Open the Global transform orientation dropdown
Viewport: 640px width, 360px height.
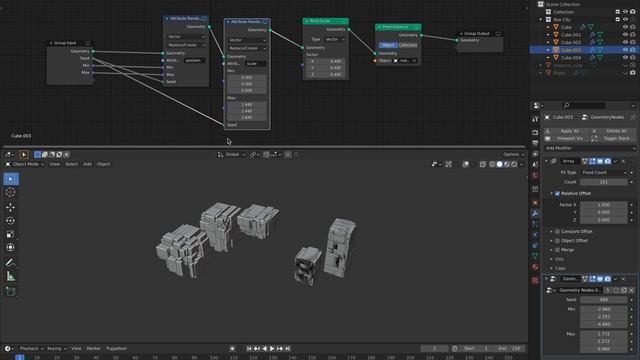pos(231,155)
